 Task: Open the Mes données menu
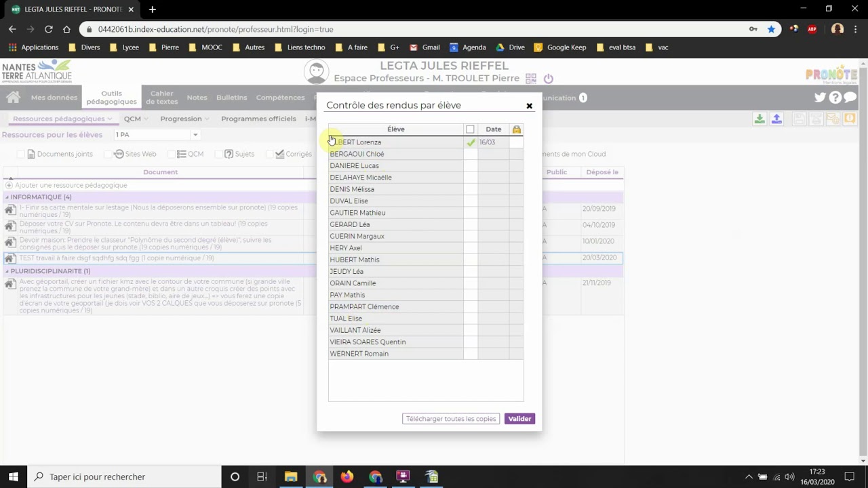(54, 98)
